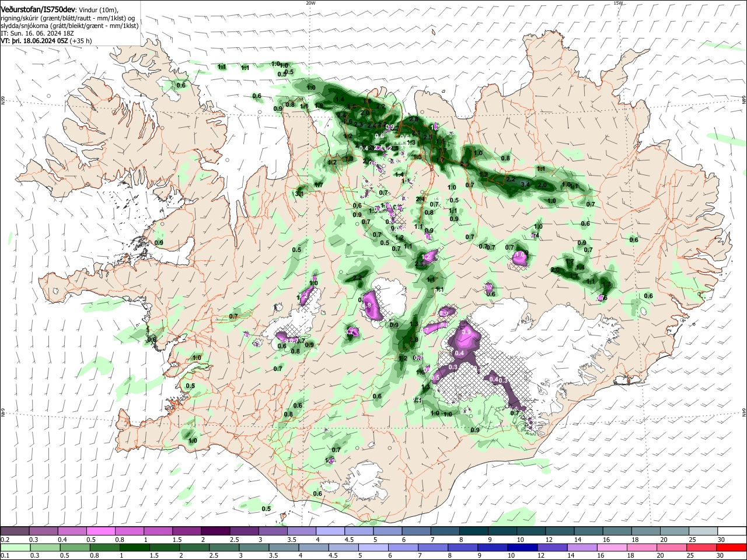Click the valid time 'VT: þri. 18.06.2024 05Z'
Image resolution: width=747 pixels, height=560 pixels.
coord(35,41)
